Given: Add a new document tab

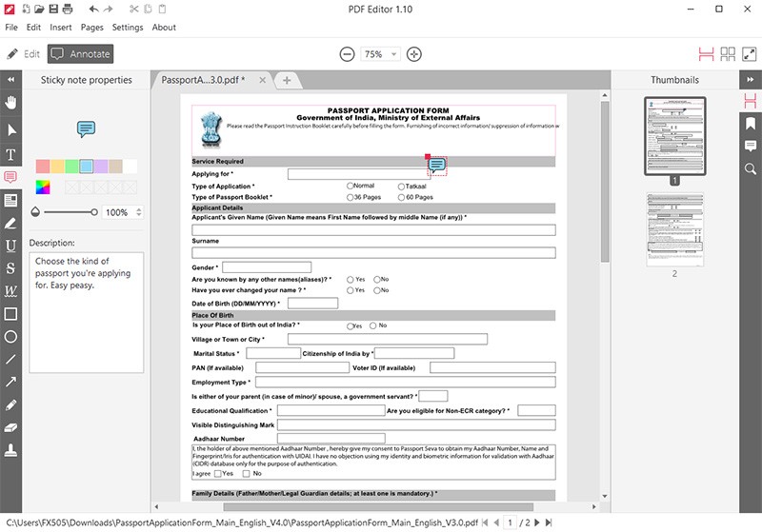Looking at the screenshot, I should point(287,80).
